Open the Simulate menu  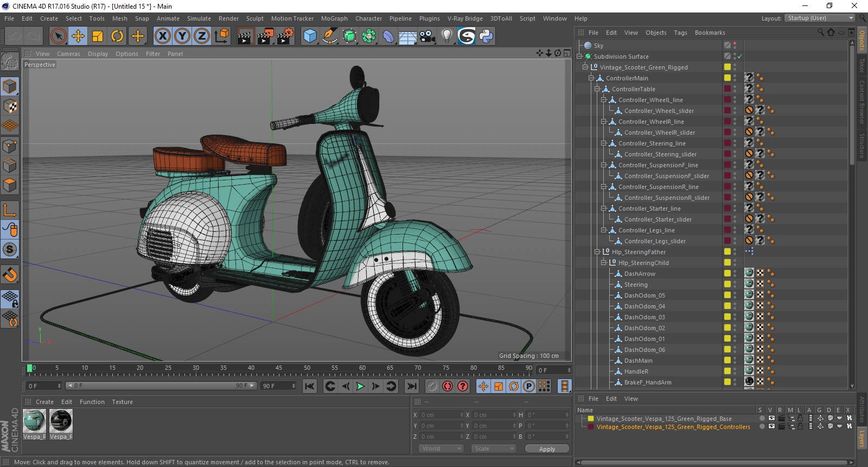pyautogui.click(x=199, y=18)
